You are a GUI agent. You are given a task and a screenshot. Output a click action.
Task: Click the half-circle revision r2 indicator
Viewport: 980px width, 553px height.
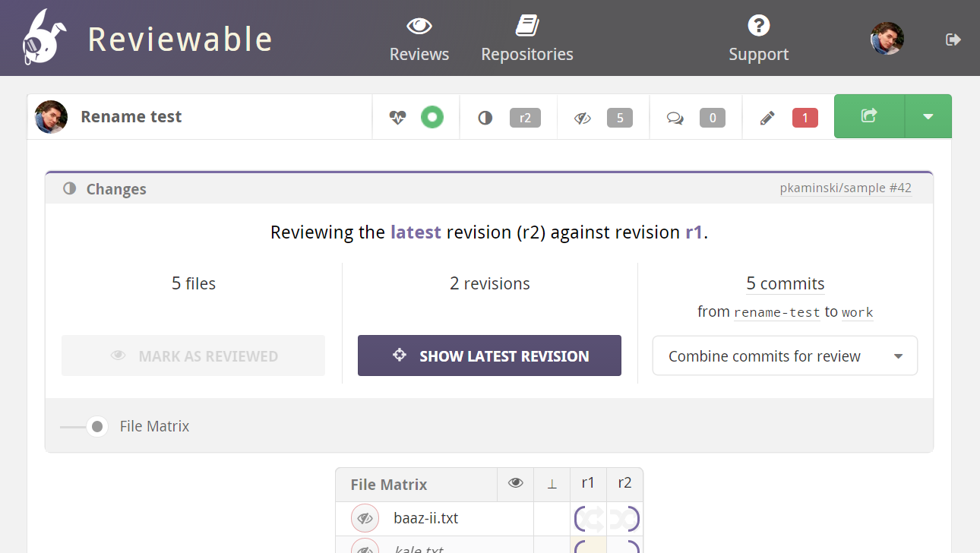click(509, 118)
